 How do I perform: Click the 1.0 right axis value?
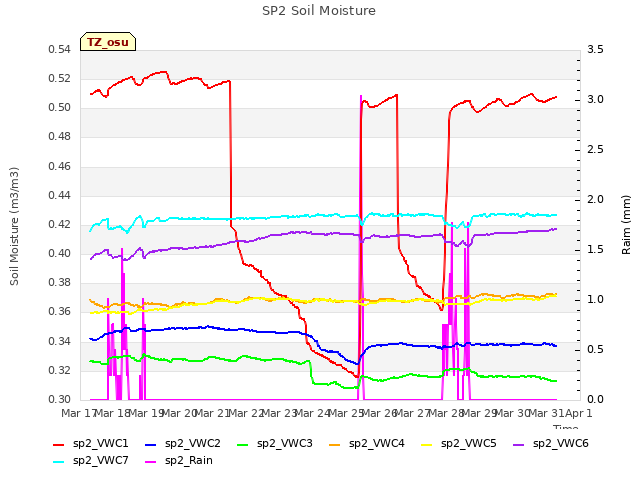tap(595, 300)
